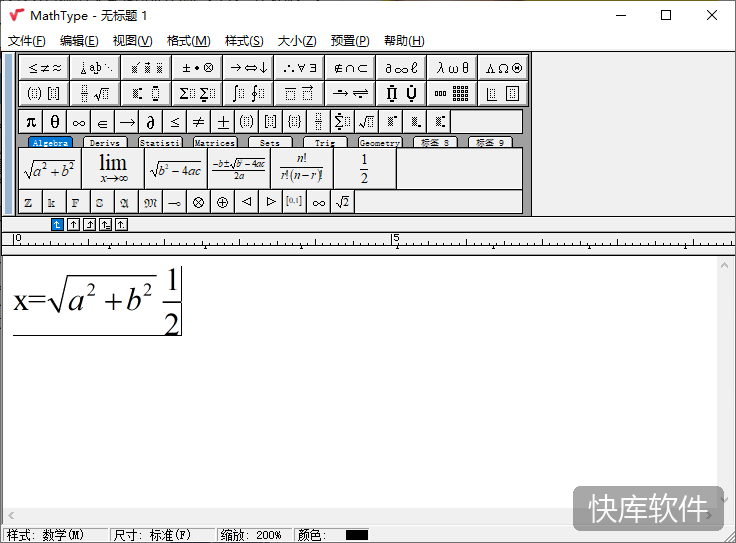
Task: Insert the square root of 2 expression
Action: click(342, 202)
